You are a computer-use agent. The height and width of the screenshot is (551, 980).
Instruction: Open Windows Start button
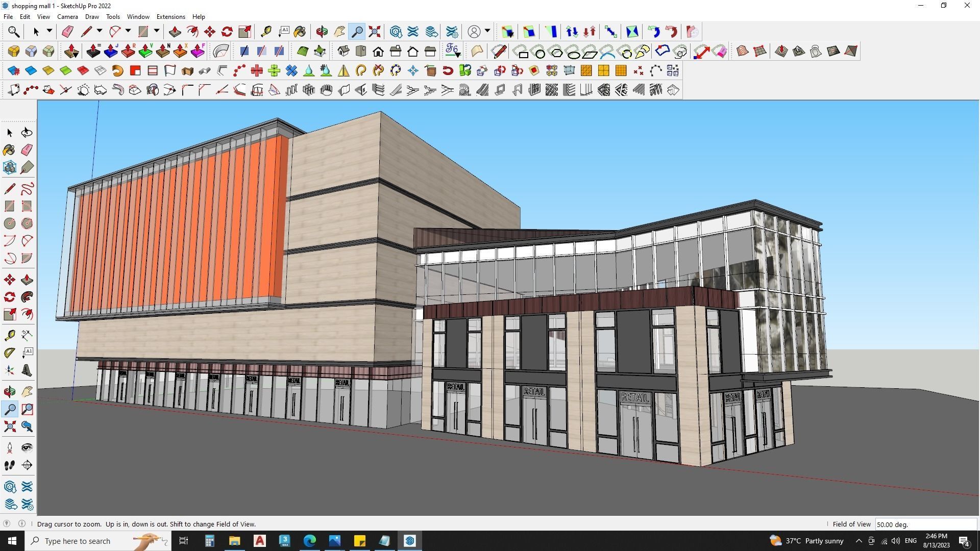(x=12, y=541)
